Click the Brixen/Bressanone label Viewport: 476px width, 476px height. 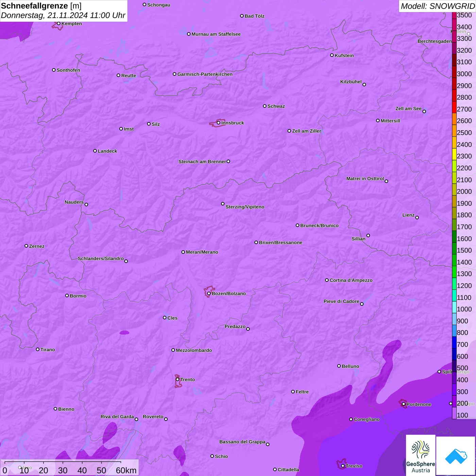click(280, 242)
